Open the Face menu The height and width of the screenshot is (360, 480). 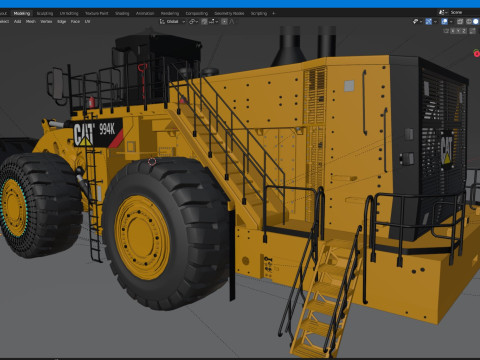click(x=75, y=21)
